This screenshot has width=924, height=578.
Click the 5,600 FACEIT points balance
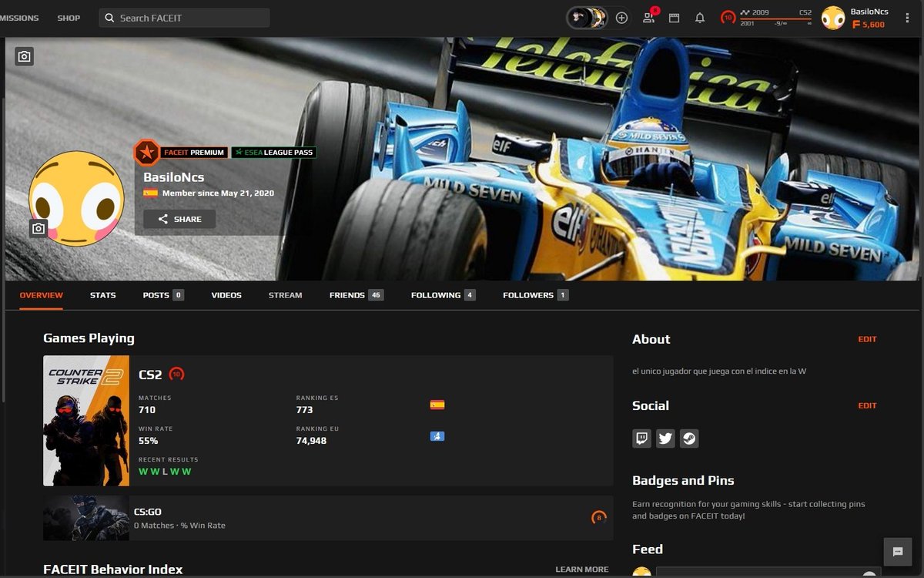point(869,25)
